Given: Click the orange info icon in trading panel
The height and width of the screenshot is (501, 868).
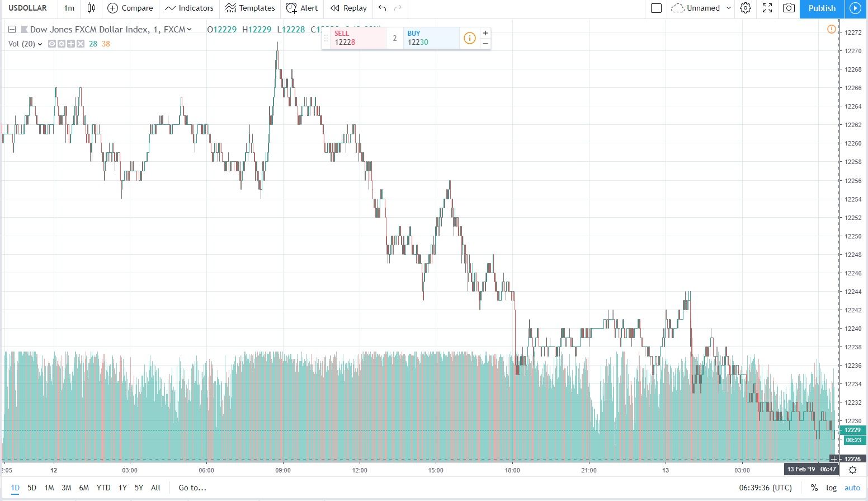Looking at the screenshot, I should pos(470,38).
